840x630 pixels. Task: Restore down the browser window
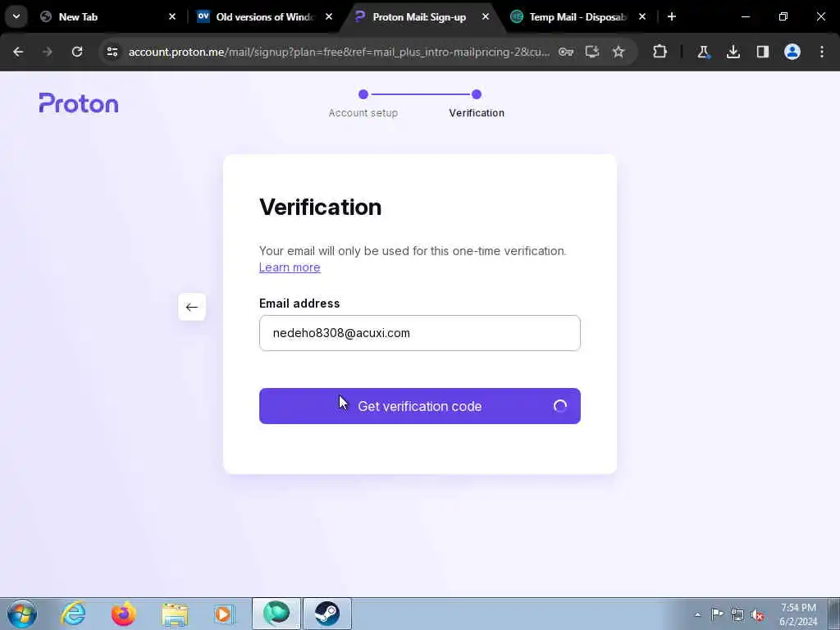pos(783,16)
